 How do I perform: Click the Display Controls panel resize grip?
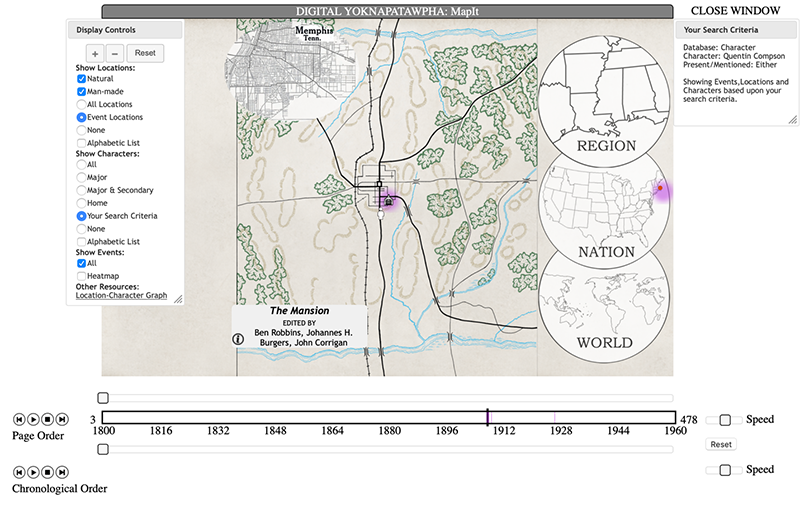[178, 299]
